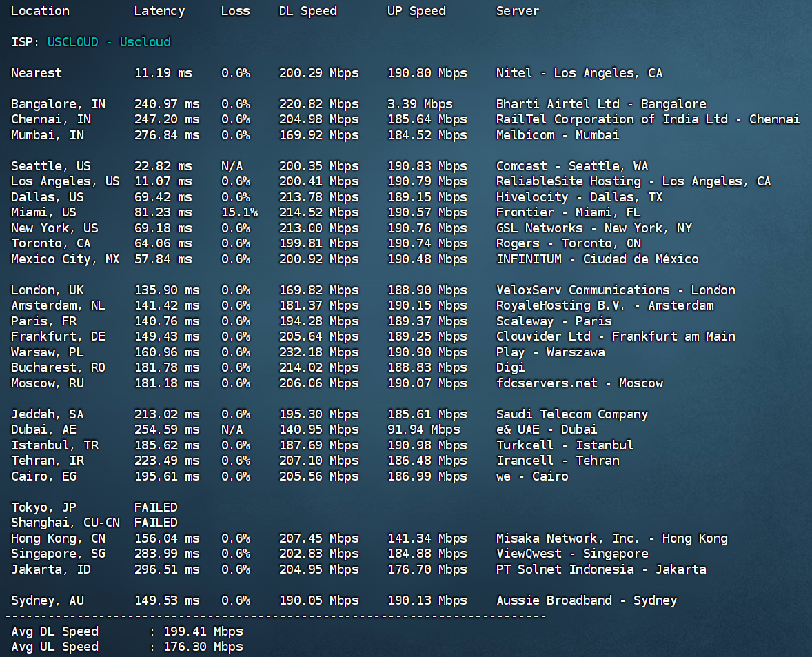Select Saudi Telecom Company server
Screen dimensions: 812x657
[572, 415]
